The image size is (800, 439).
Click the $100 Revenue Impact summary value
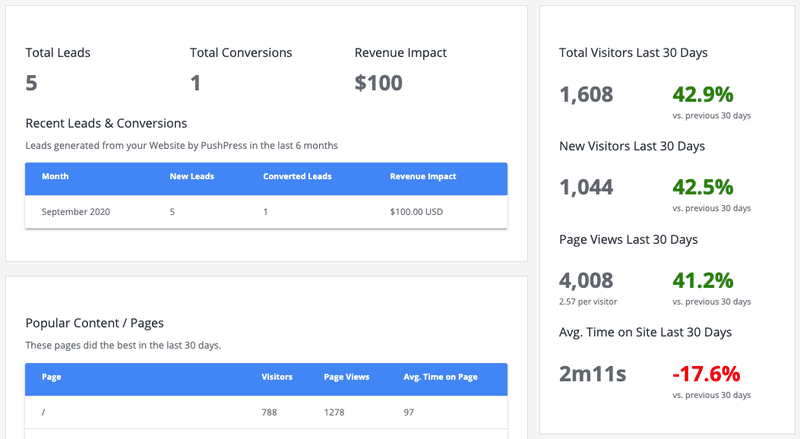point(379,83)
